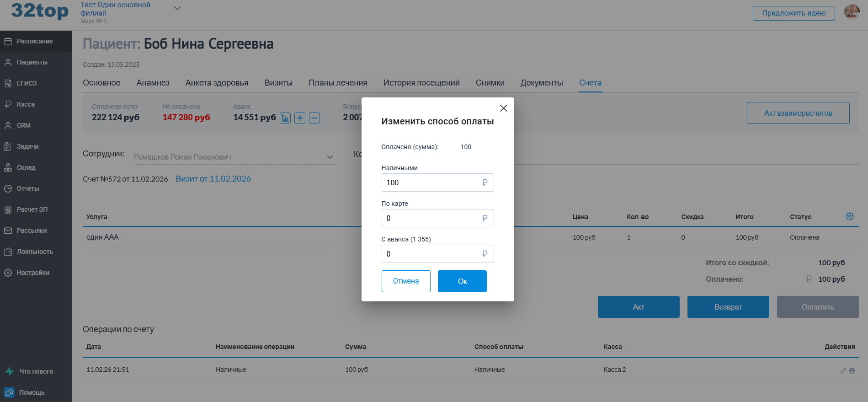Click the Оплатить button

click(x=818, y=307)
